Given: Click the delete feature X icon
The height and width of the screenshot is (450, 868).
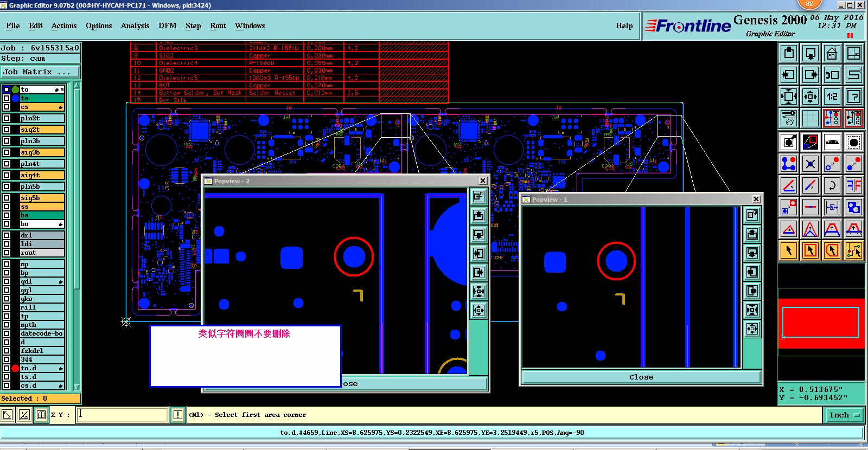Looking at the screenshot, I should tap(810, 164).
